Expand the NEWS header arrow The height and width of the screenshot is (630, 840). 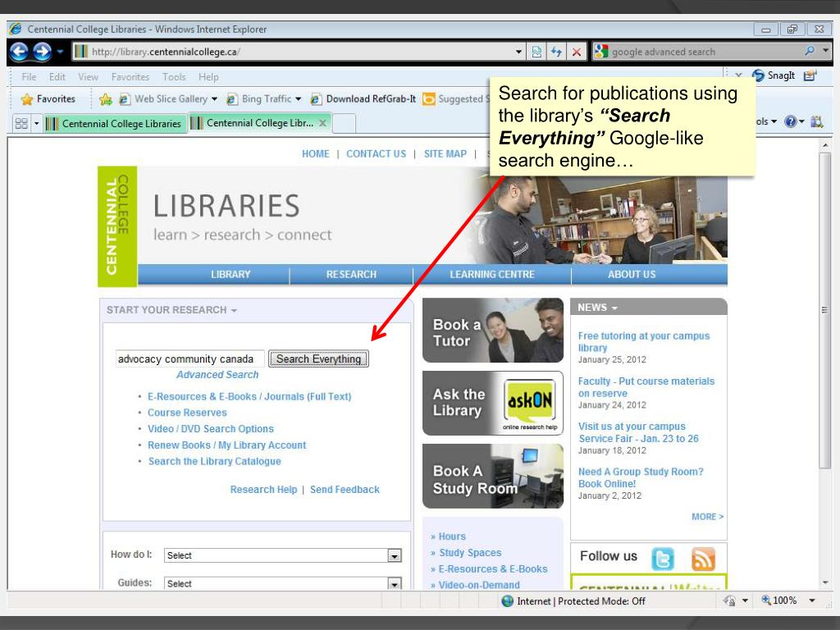614,308
